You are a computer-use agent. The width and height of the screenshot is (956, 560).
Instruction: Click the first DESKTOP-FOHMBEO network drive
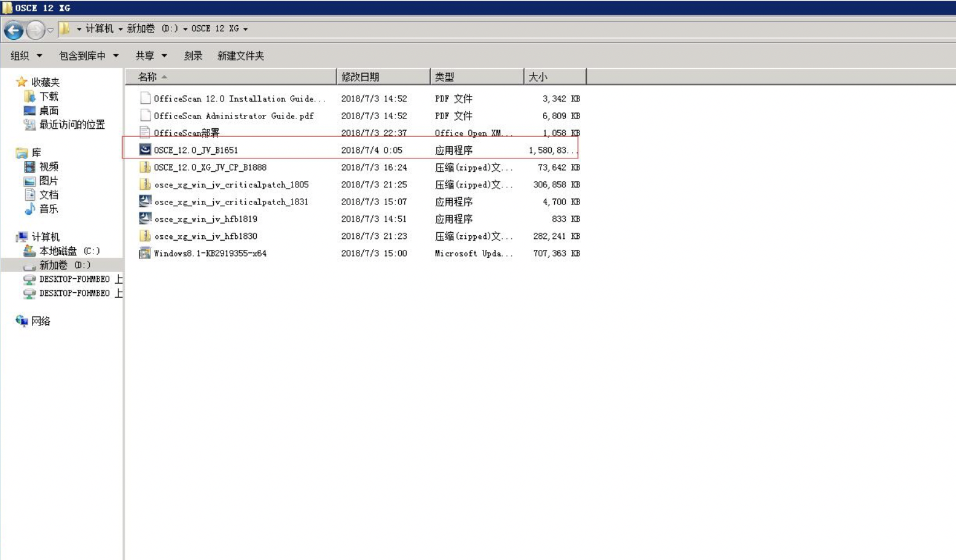click(73, 279)
